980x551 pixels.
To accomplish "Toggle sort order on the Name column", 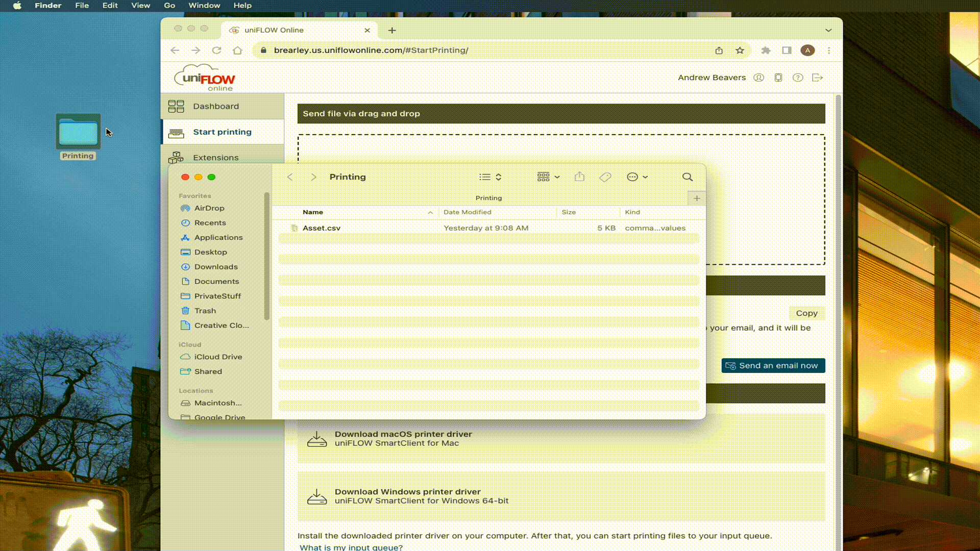I will 367,212.
